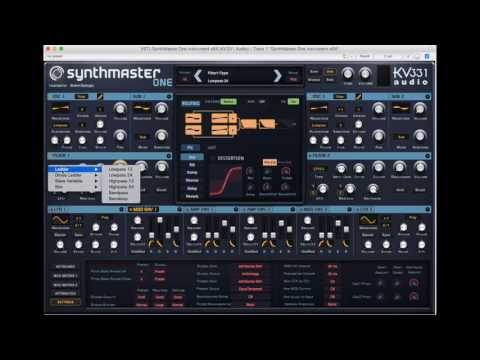
Task: Click first curve shape icon under MOD ENV 1
Action: [x=153, y=244]
